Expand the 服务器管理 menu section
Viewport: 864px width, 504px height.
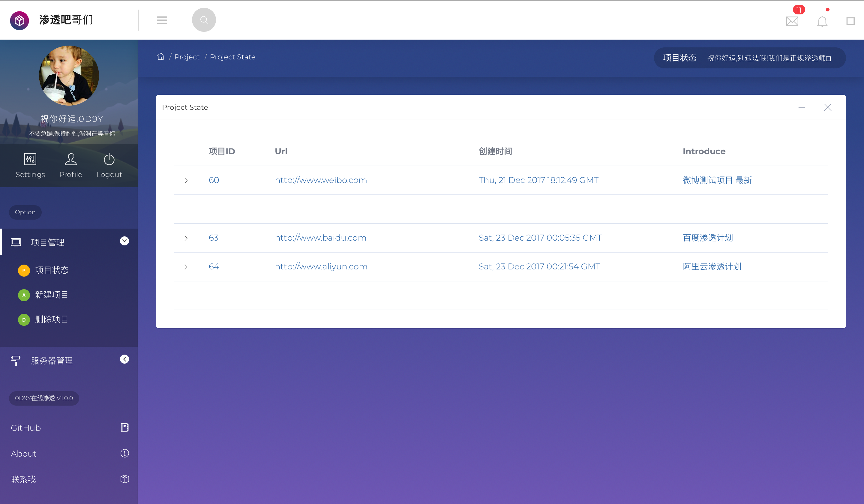pyautogui.click(x=124, y=359)
